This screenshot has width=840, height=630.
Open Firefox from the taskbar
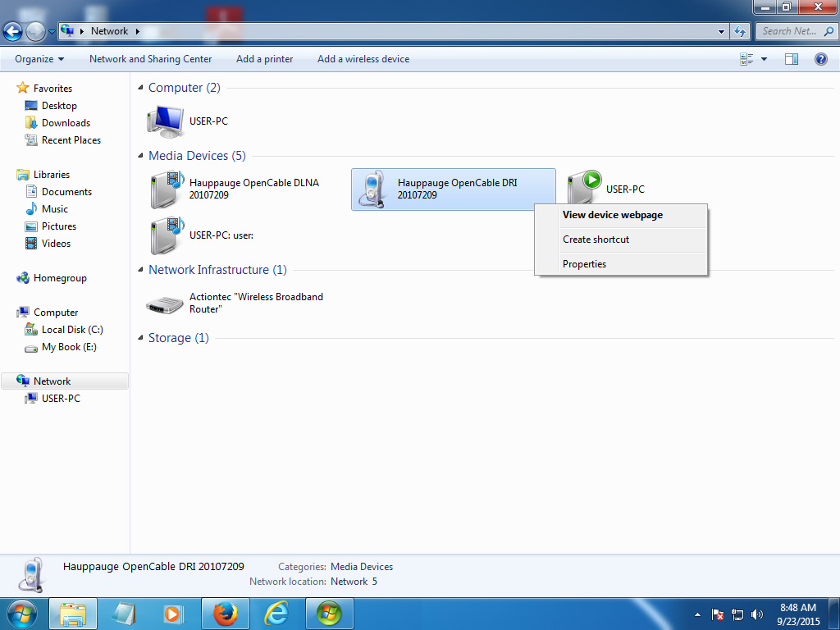point(226,613)
